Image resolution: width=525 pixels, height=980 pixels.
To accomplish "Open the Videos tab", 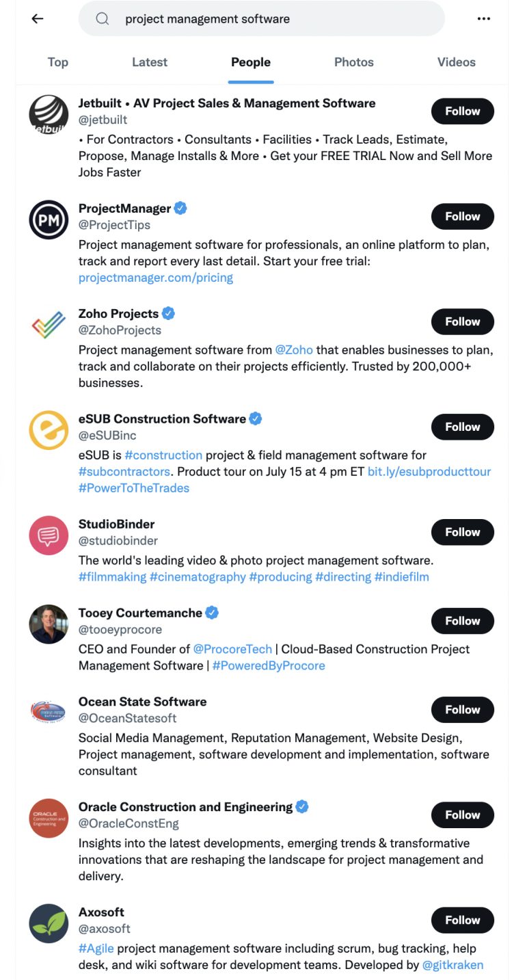I will tap(456, 62).
